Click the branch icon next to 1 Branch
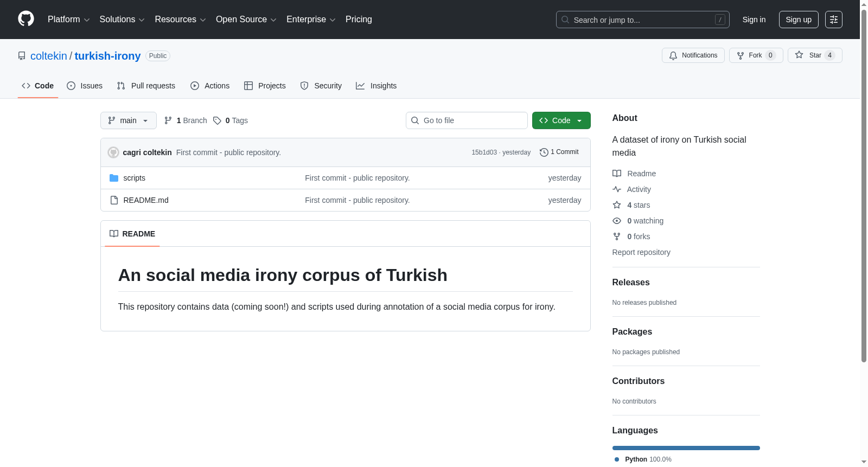 pos(168,120)
